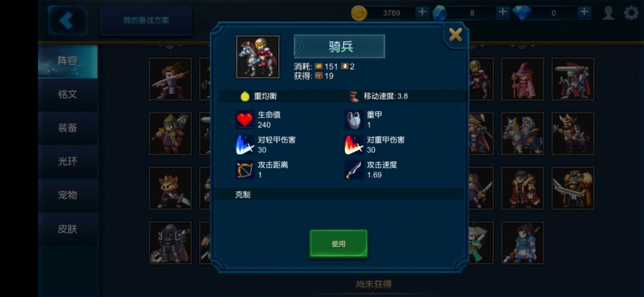Switch to the 宠物 tab
644x297 pixels.
pos(68,195)
